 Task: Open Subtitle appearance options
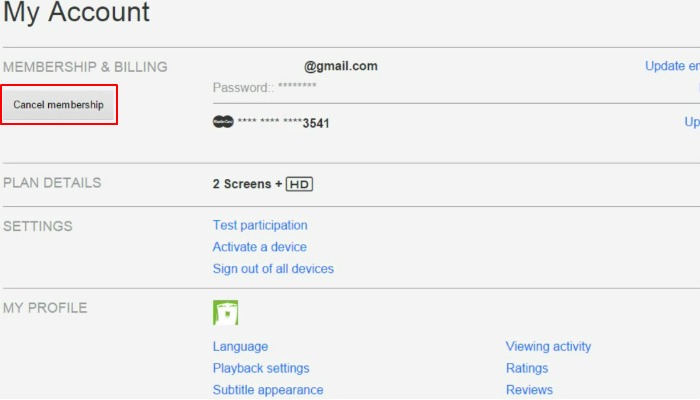[268, 390]
